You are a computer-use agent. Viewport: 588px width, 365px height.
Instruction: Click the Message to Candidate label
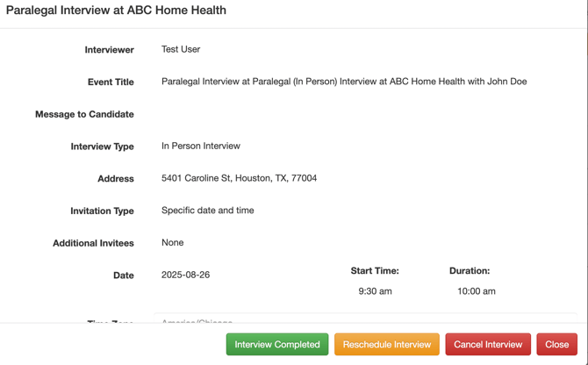tap(84, 114)
